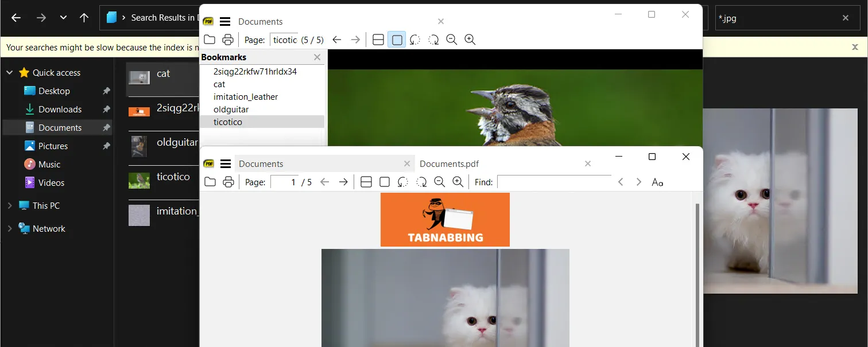Screen dimensions: 868x347
Task: Select the ticotico file in search results
Action: pyautogui.click(x=162, y=181)
